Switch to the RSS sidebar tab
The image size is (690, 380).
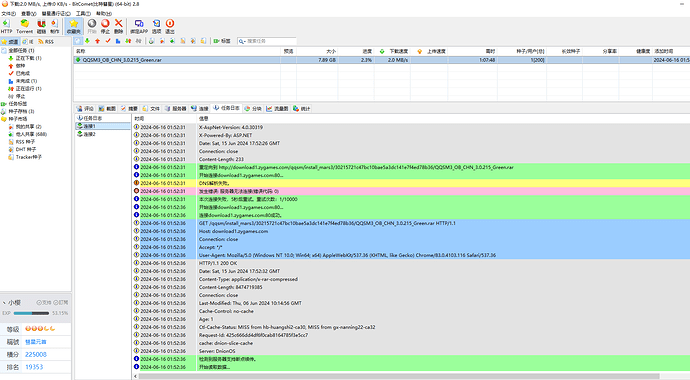tap(46, 41)
